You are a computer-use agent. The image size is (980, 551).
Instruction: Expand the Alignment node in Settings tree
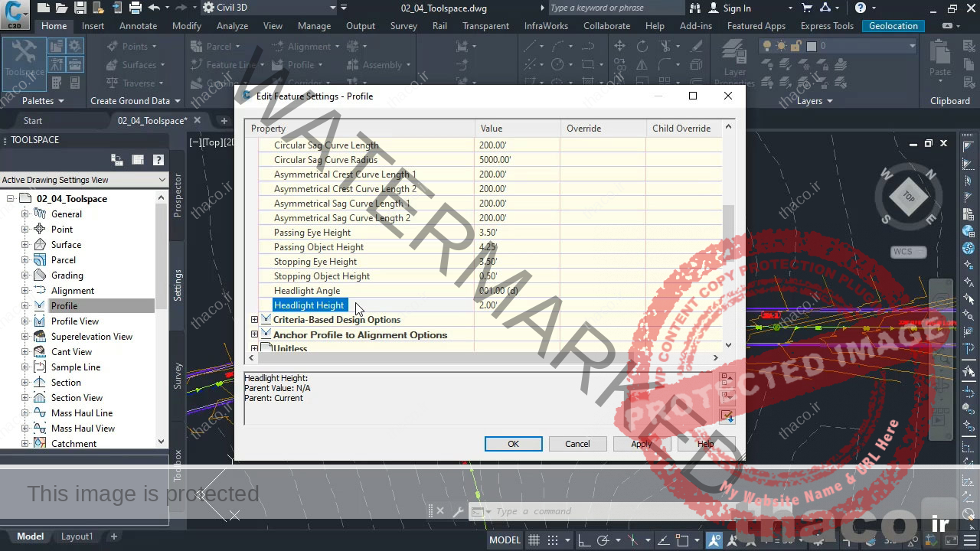(x=25, y=291)
